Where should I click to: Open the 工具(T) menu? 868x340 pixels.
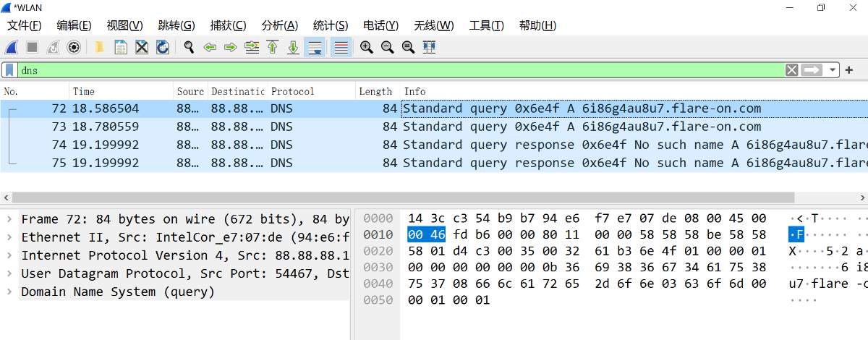487,25
